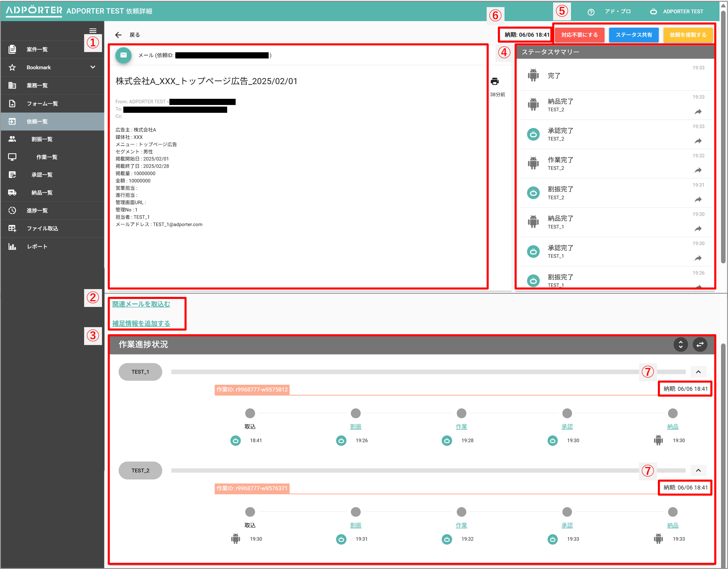The image size is (728, 569).
Task: Click the help question mark icon
Action: pos(591,12)
